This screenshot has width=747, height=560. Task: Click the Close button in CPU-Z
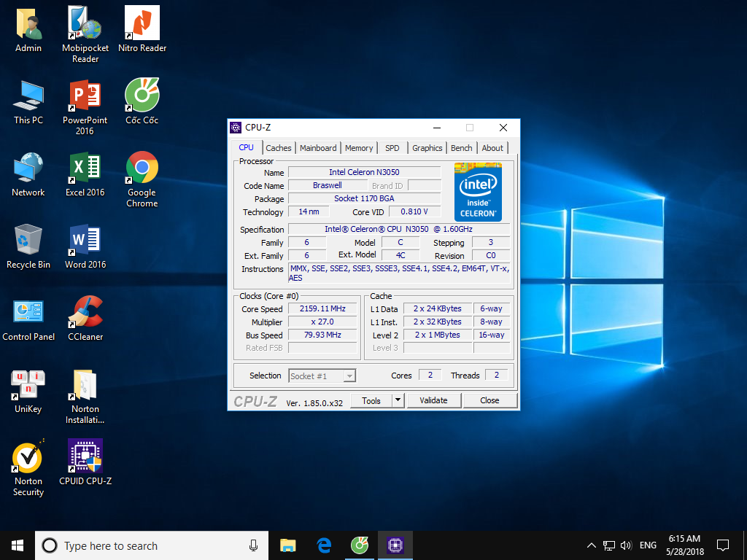pyautogui.click(x=489, y=400)
